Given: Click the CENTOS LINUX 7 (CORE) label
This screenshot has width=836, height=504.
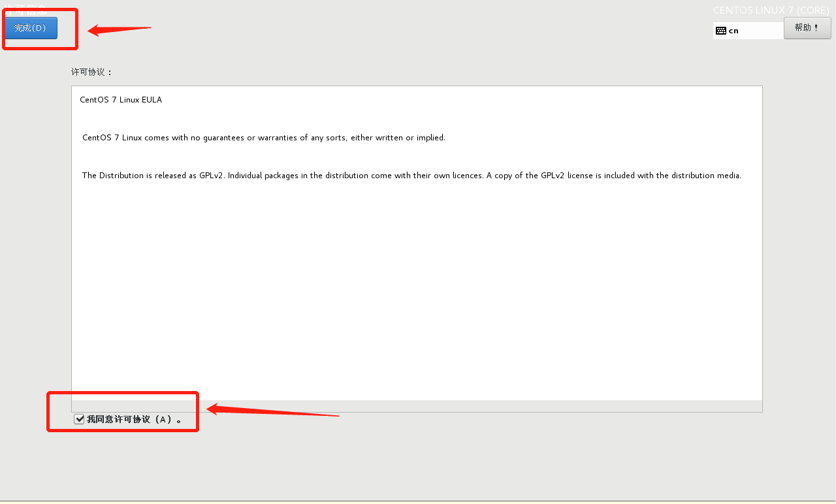Looking at the screenshot, I should tap(771, 10).
